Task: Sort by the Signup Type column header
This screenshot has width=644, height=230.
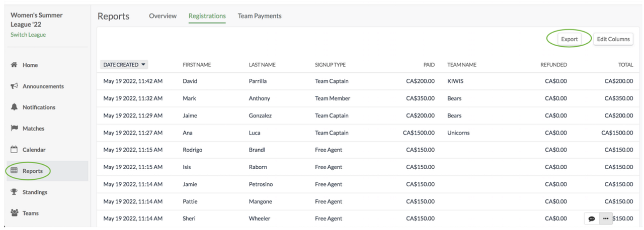Action: pos(330,65)
